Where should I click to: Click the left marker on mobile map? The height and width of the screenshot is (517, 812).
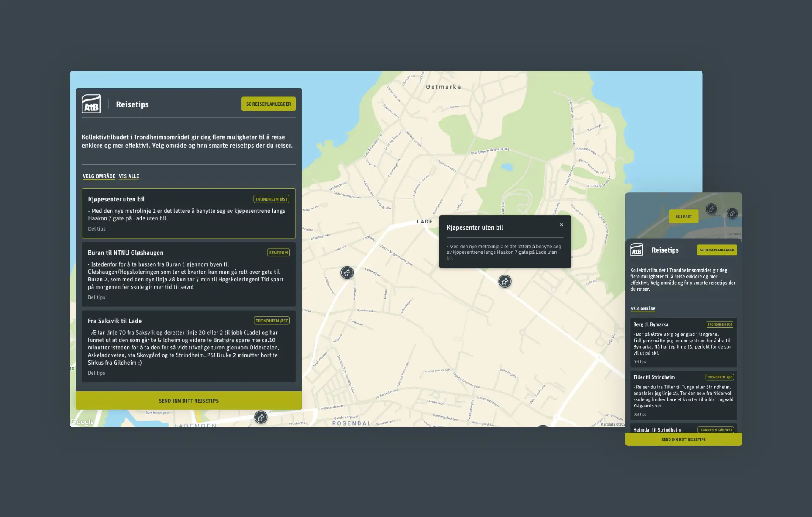click(x=711, y=209)
